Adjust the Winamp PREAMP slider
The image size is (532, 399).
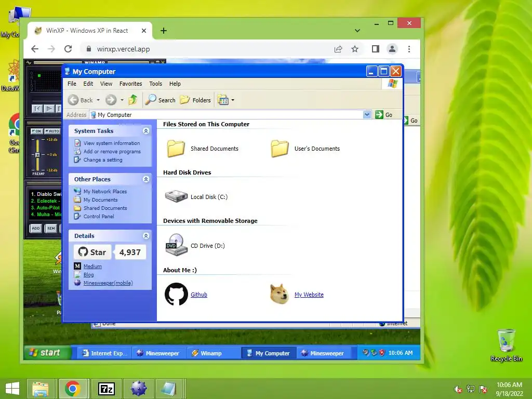tap(37, 155)
